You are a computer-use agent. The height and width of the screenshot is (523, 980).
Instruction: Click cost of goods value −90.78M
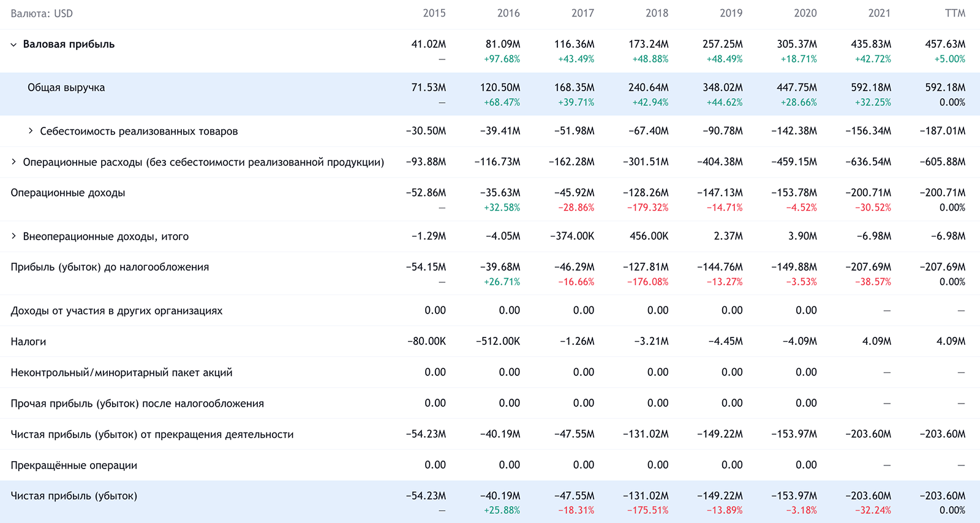tap(723, 131)
